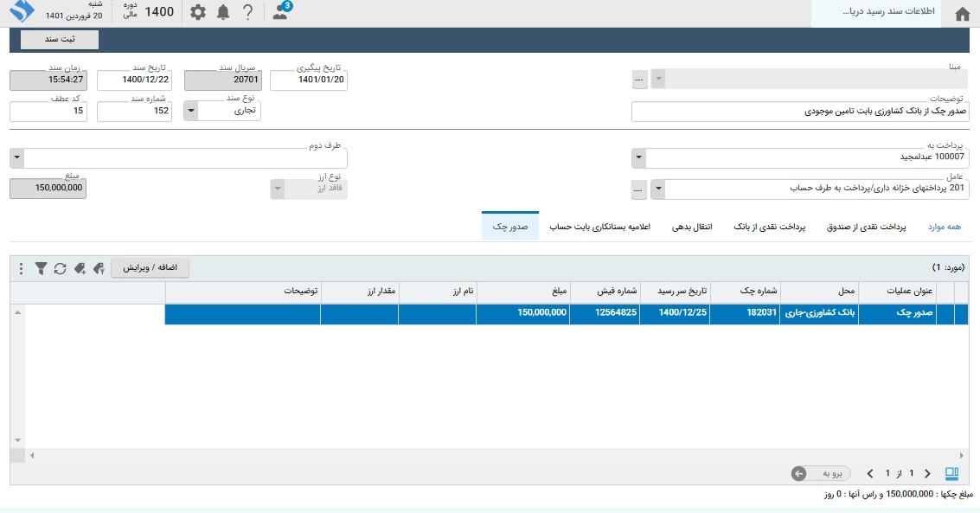Click the tag with plus icon
Viewport: 980px width, 513px height.
pyautogui.click(x=80, y=268)
